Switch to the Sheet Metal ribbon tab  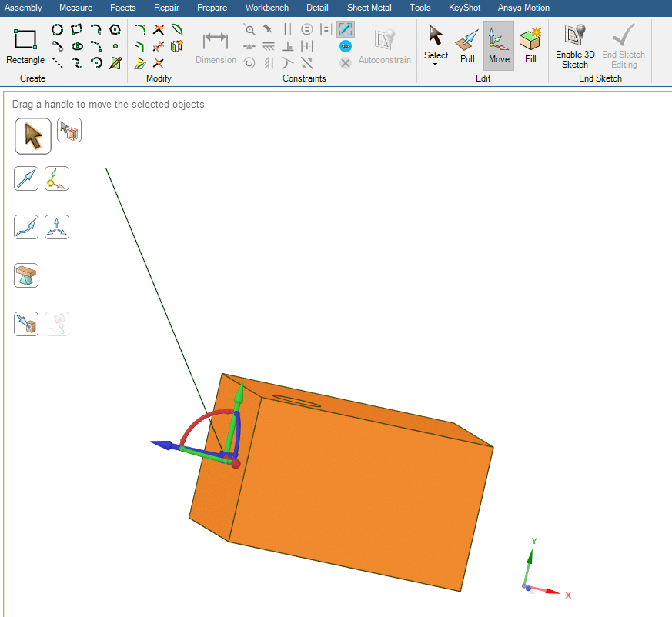coord(369,8)
